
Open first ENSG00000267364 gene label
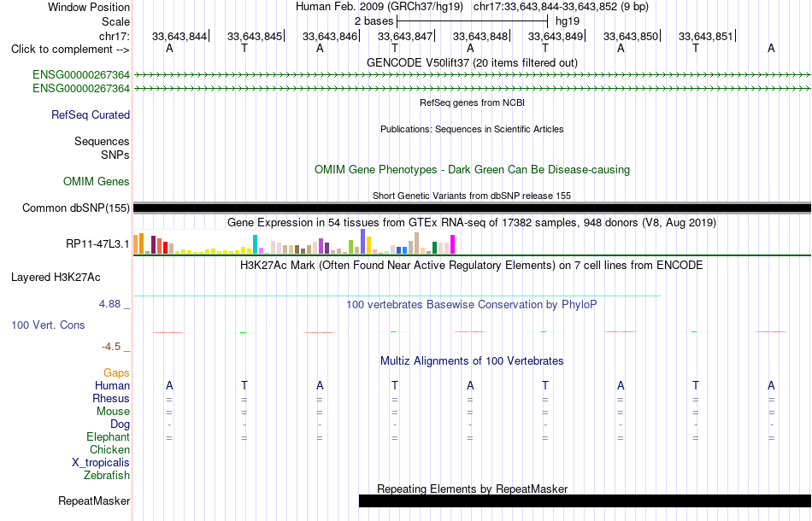[x=81, y=74]
